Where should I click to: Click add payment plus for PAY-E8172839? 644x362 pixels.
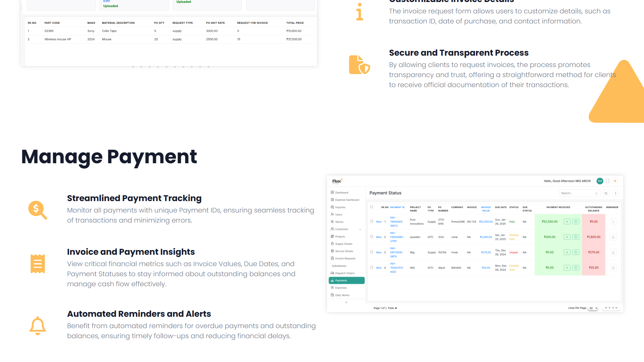click(567, 252)
